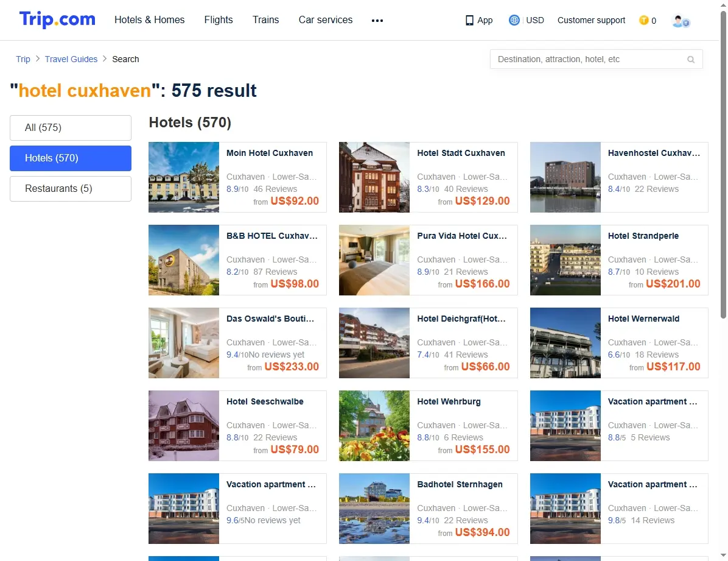Viewport: 728px width, 561px height.
Task: Open Das Oswald's Boutique photo
Action: pos(184,343)
